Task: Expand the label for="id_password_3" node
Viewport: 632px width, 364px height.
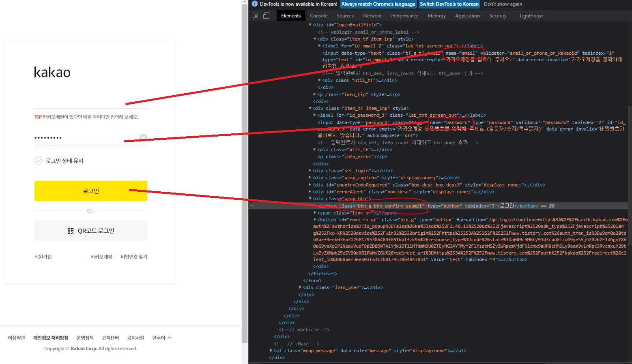Action: [x=315, y=115]
